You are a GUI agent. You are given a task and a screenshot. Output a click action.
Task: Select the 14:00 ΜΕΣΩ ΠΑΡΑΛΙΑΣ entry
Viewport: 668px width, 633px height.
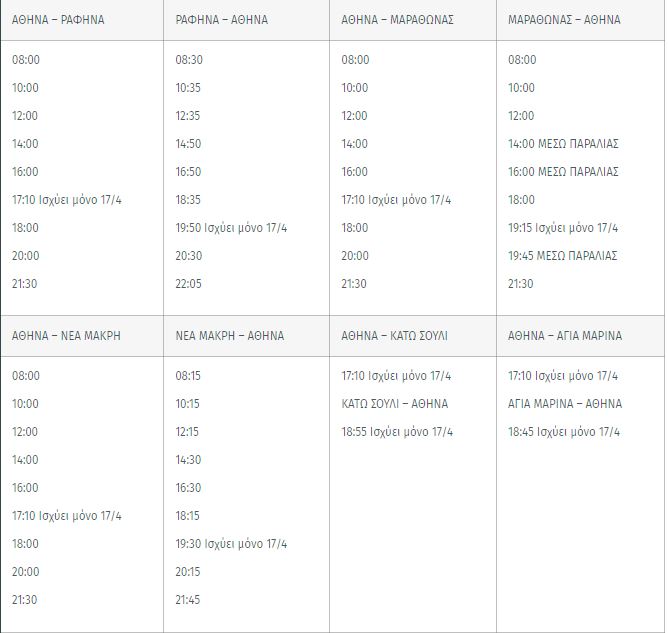[x=563, y=144]
